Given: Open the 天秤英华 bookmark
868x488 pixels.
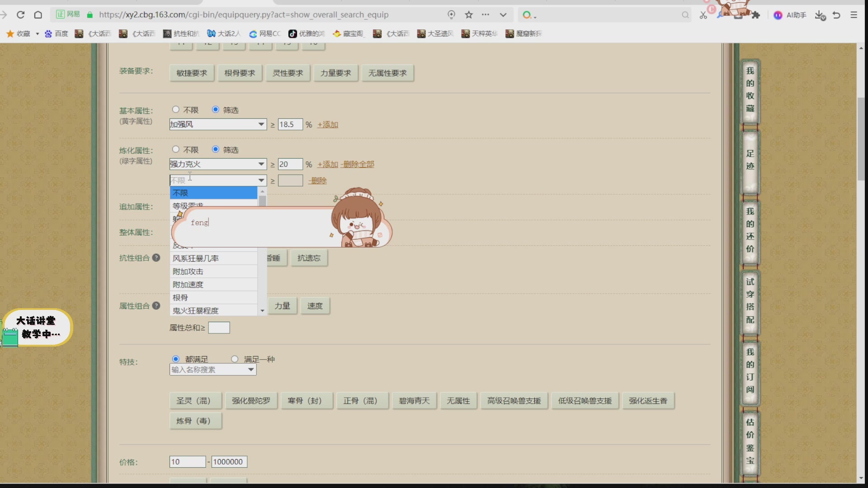Looking at the screenshot, I should pos(480,34).
